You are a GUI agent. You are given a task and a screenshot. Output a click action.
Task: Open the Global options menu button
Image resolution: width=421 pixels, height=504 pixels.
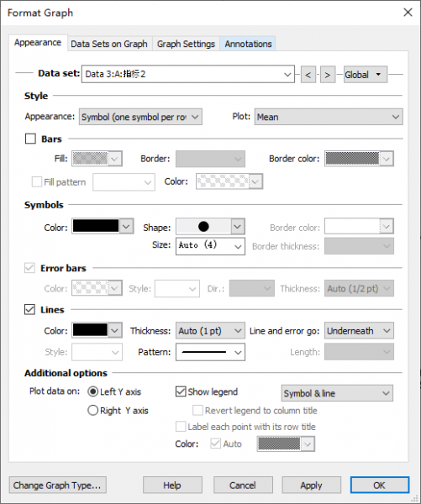point(366,75)
